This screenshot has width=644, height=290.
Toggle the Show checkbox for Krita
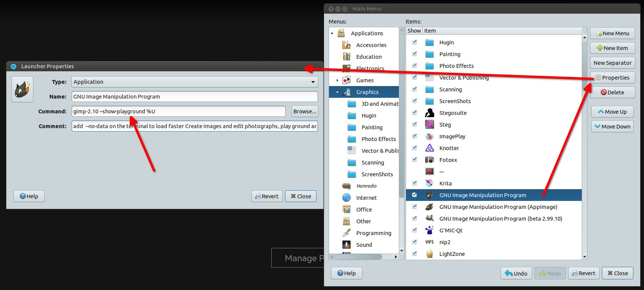pyautogui.click(x=414, y=183)
